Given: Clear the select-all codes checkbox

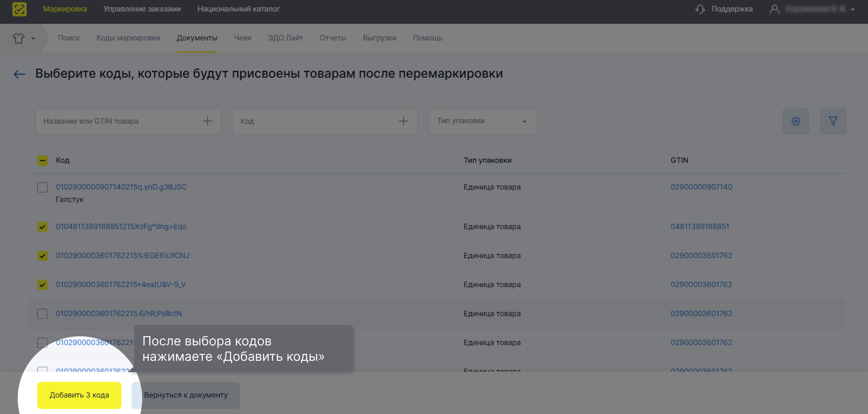Looking at the screenshot, I should [x=42, y=160].
